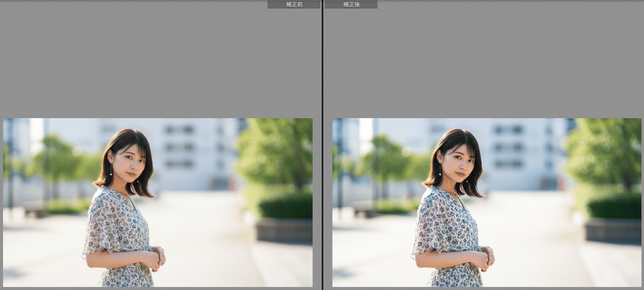Image resolution: width=644 pixels, height=290 pixels.
Task: Click the vertical divider between both panes
Action: pyautogui.click(x=322, y=145)
